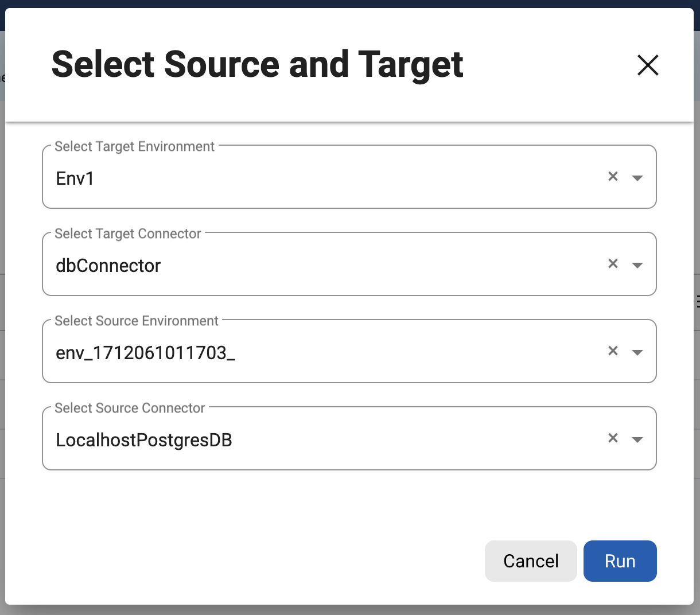Screen dimensions: 700x615
Task: Expand the Select Source Environment dropdown arrow
Action: (637, 352)
